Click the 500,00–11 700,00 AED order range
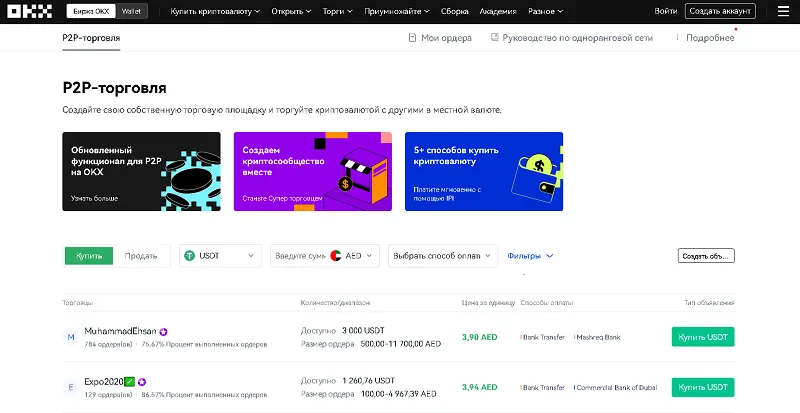This screenshot has height=413, width=800. [x=401, y=344]
